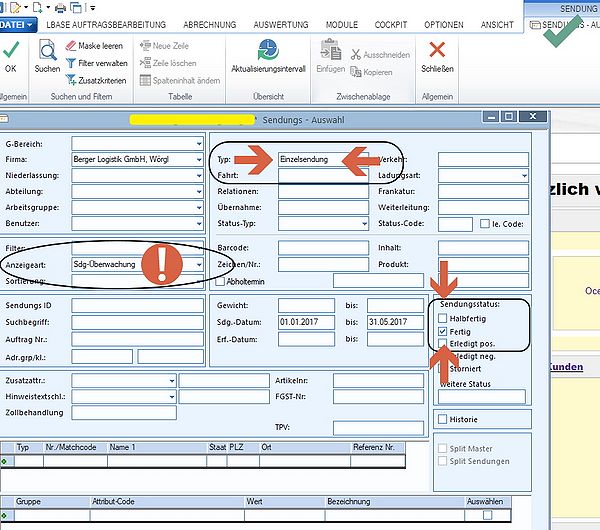Click the edit document icon in quick access toolbar
The width and height of the screenshot is (600, 530).
15,7
